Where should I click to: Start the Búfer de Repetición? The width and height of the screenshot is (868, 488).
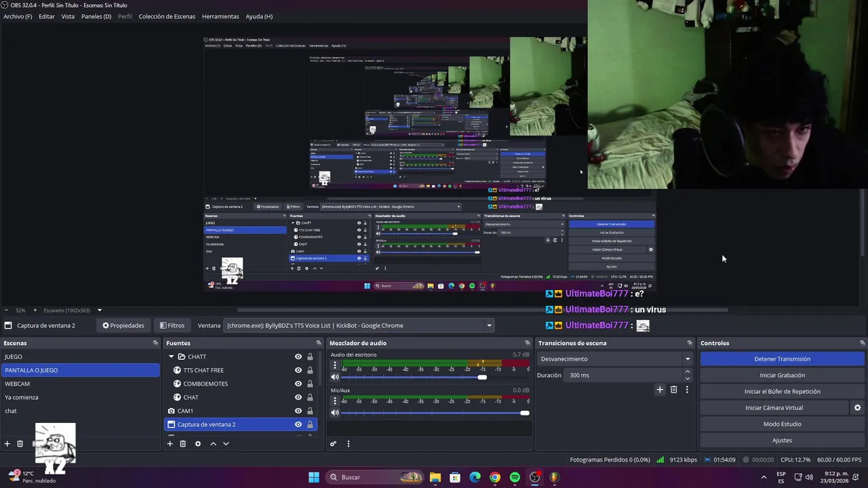click(782, 392)
